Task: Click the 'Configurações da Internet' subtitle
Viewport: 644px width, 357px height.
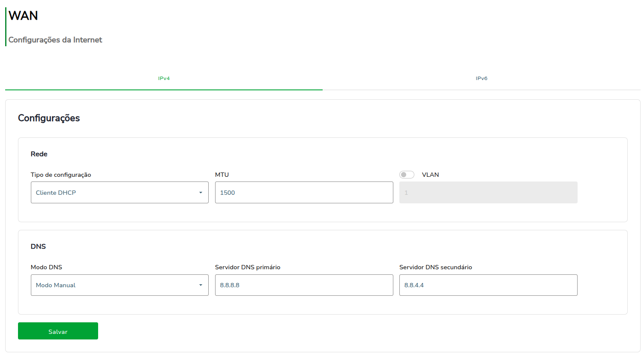Action: [x=55, y=40]
